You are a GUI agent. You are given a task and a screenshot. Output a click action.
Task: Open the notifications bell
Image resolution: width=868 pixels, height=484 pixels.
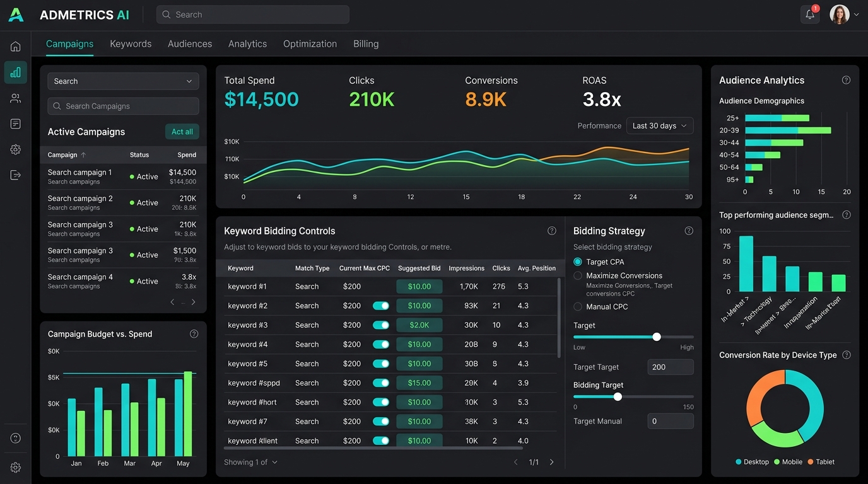[x=810, y=14]
